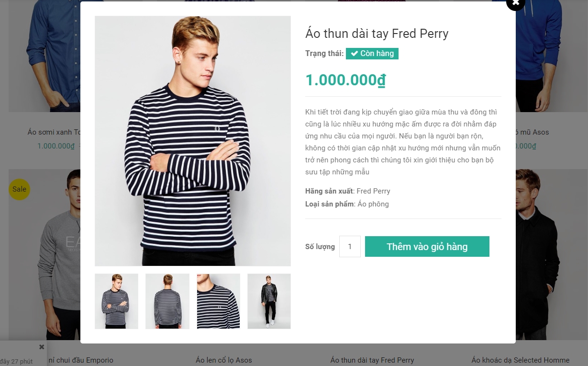Viewport: 588px width, 366px height.
Task: Select the close-up striped shirt thumbnail
Action: point(218,301)
